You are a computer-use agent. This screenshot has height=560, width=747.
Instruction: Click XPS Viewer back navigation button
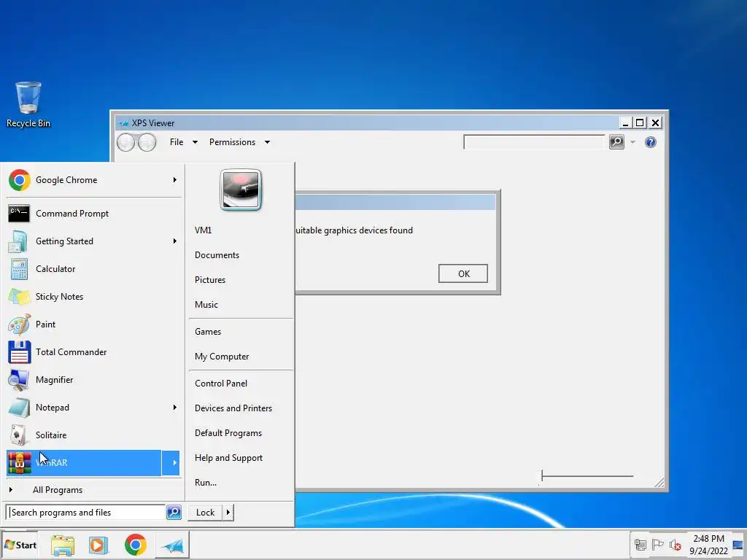click(125, 142)
